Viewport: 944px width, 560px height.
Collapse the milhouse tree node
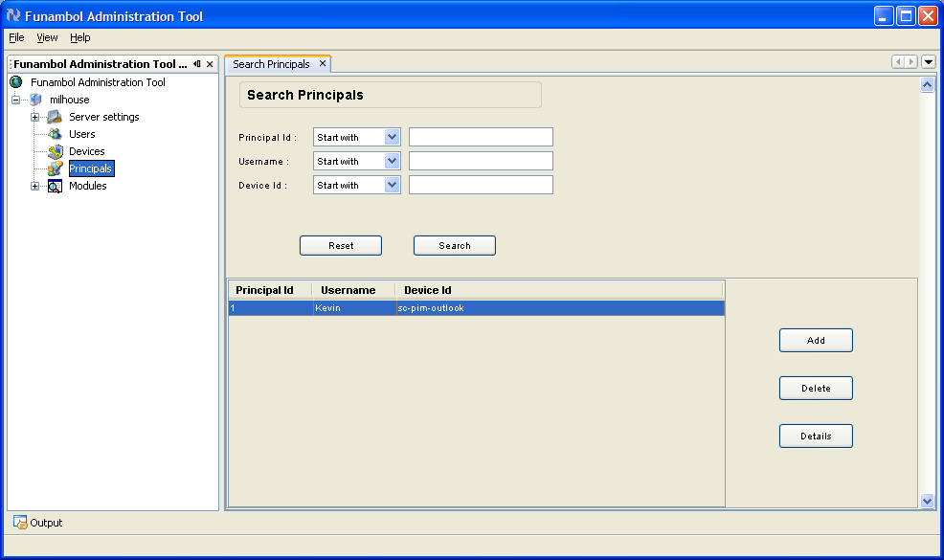(15, 100)
